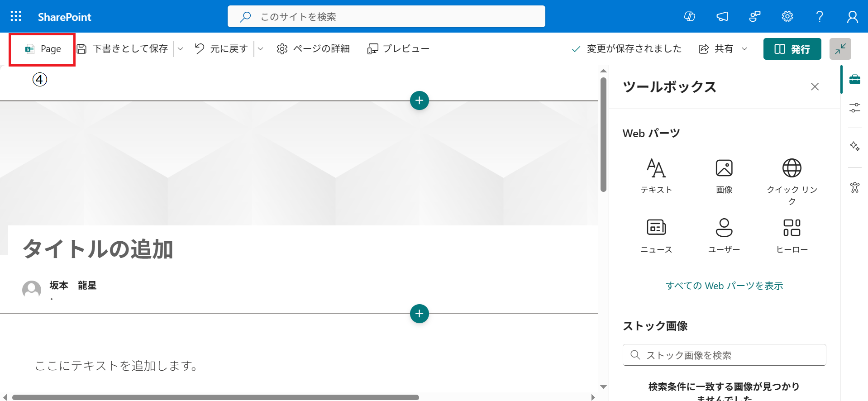Image resolution: width=868 pixels, height=401 pixels.
Task: Add the News web part
Action: click(x=656, y=228)
